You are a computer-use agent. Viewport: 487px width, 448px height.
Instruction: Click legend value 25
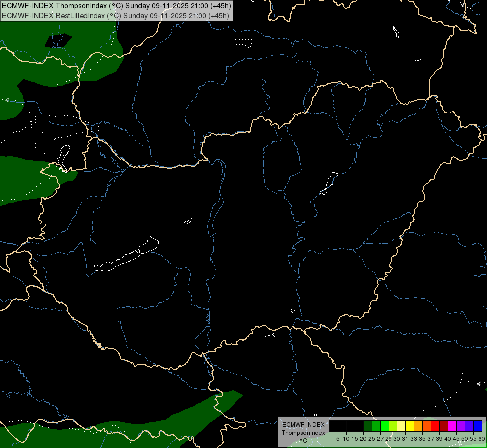[372, 439]
